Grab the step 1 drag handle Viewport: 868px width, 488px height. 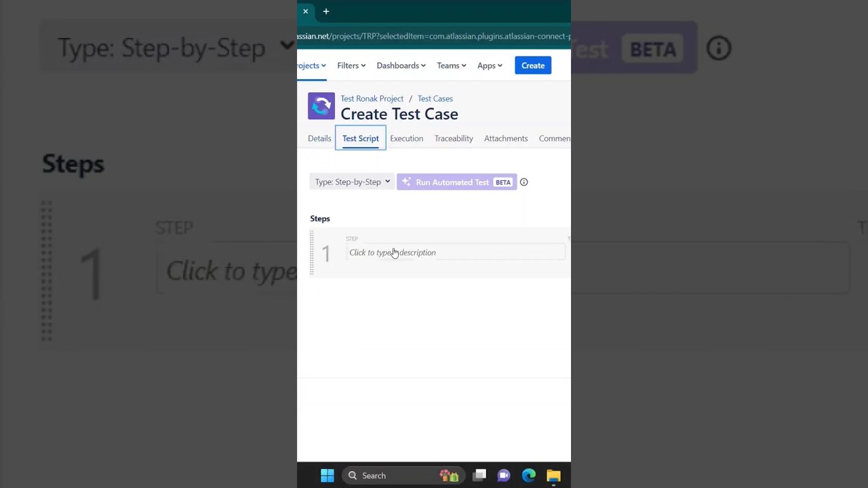[x=312, y=253]
